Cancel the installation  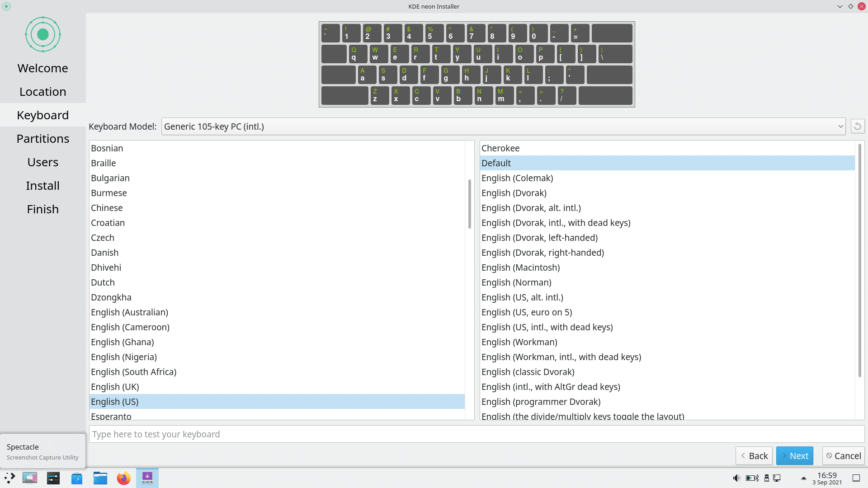[x=843, y=456]
